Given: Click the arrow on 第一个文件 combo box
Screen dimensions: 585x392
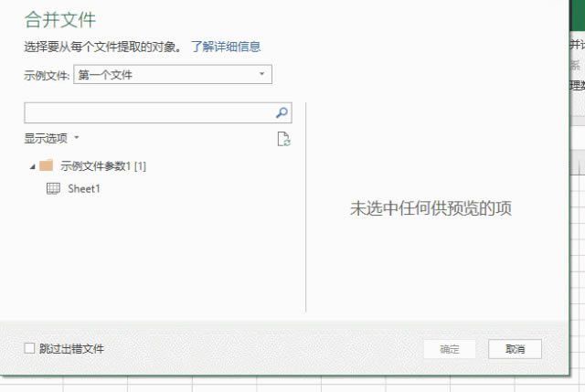Looking at the screenshot, I should [261, 75].
